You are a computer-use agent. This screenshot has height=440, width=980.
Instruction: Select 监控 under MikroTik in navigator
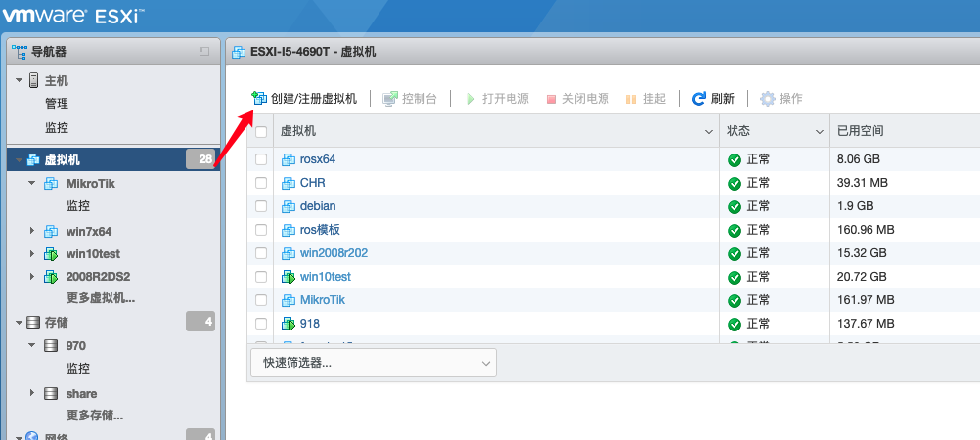coord(79,206)
